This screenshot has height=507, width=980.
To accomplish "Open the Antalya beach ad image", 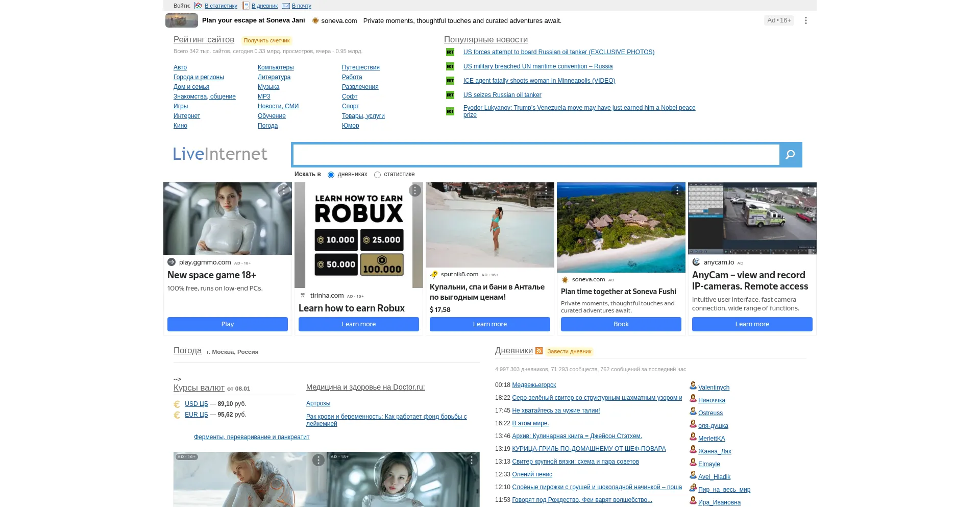I will [x=490, y=225].
